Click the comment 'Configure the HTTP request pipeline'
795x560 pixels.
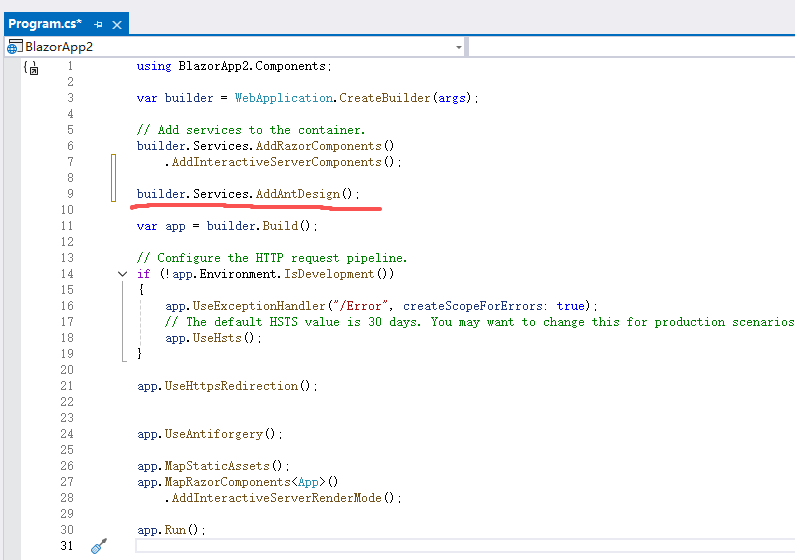[272, 258]
